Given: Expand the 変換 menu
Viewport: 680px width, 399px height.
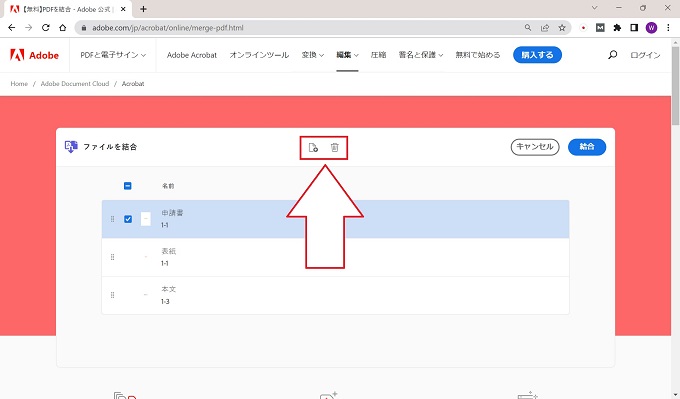Looking at the screenshot, I should pos(313,55).
